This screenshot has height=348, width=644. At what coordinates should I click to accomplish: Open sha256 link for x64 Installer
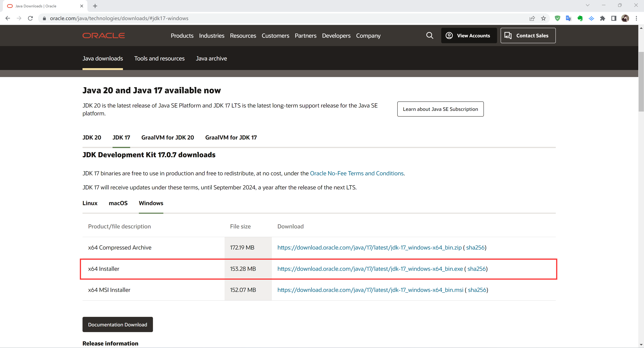tap(476, 269)
